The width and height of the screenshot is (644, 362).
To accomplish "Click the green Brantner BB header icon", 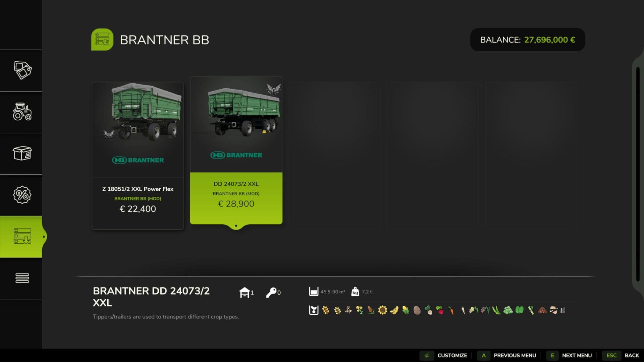I will pos(102,40).
